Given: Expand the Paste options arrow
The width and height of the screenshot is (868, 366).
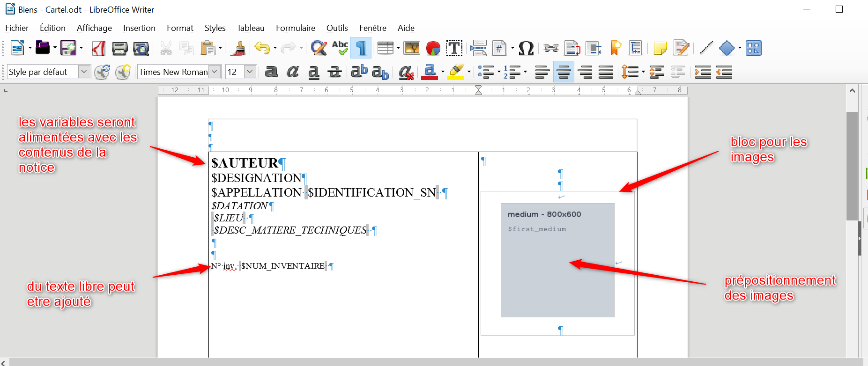Looking at the screenshot, I should (220, 48).
